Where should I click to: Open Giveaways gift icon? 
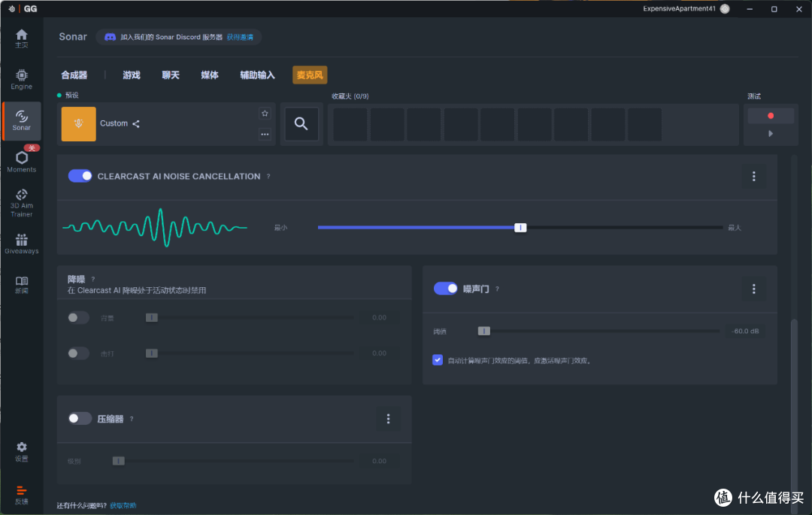(21, 244)
